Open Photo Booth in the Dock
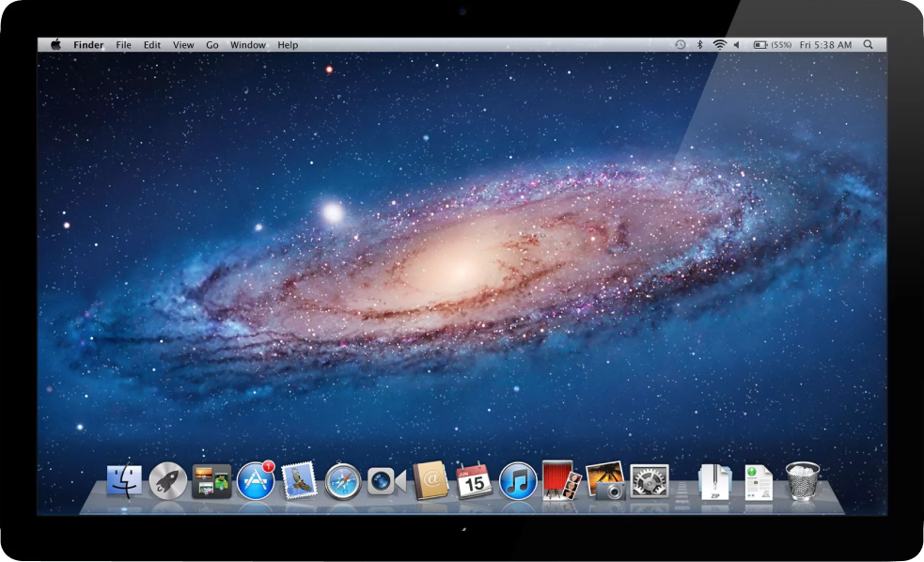924x562 pixels. tap(561, 480)
